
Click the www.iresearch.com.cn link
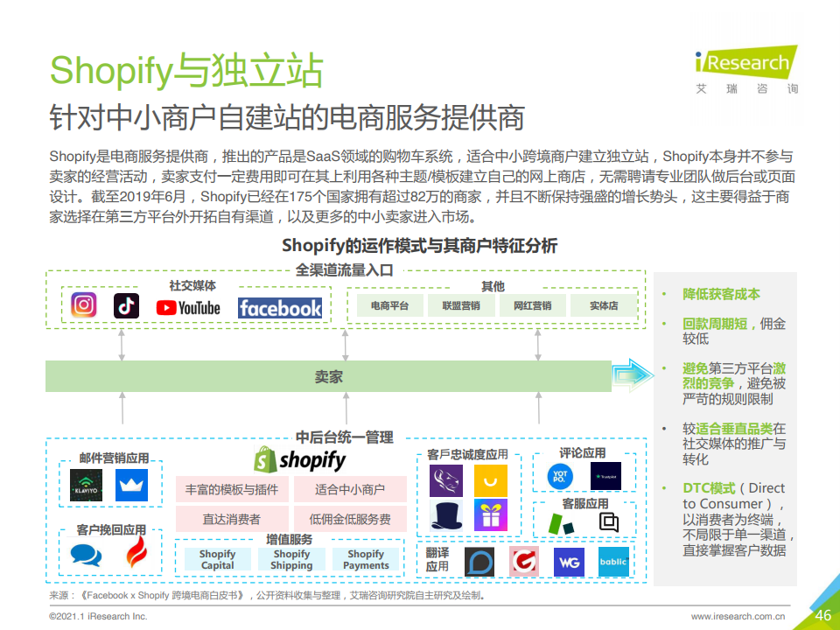point(738,616)
